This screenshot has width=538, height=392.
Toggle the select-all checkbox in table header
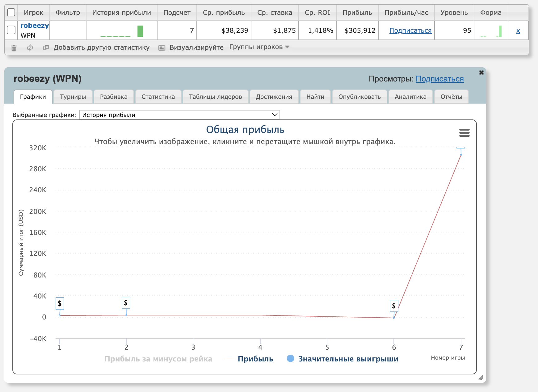11,12
